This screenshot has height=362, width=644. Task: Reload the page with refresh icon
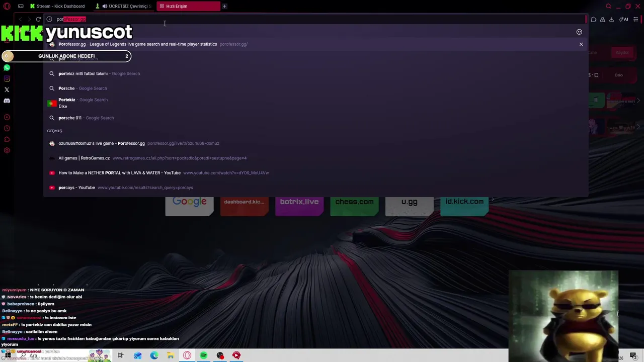[38, 19]
